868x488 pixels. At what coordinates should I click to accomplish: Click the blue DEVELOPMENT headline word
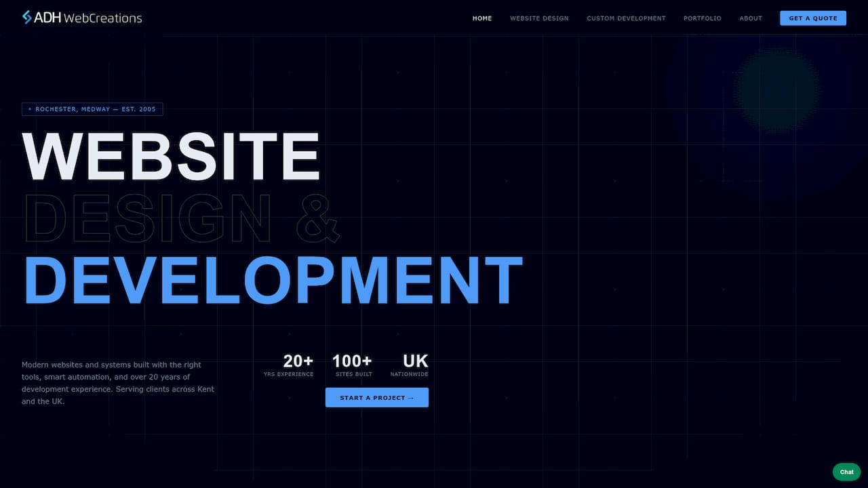[273, 280]
